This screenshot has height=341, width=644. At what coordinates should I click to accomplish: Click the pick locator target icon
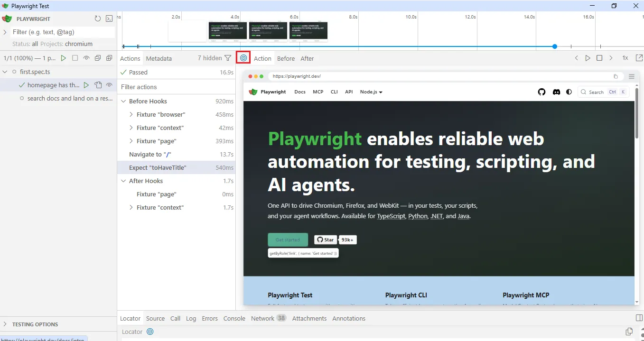tap(243, 58)
